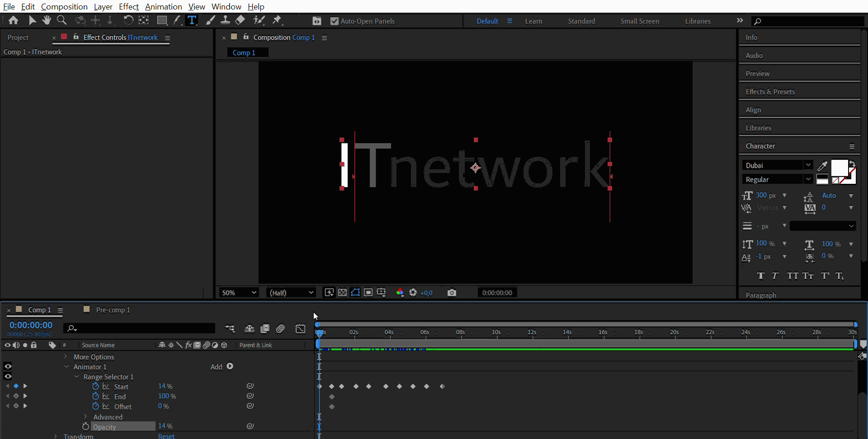The width and height of the screenshot is (868, 439).
Task: Enable Faux Bold in the Character panel
Action: [x=761, y=276]
